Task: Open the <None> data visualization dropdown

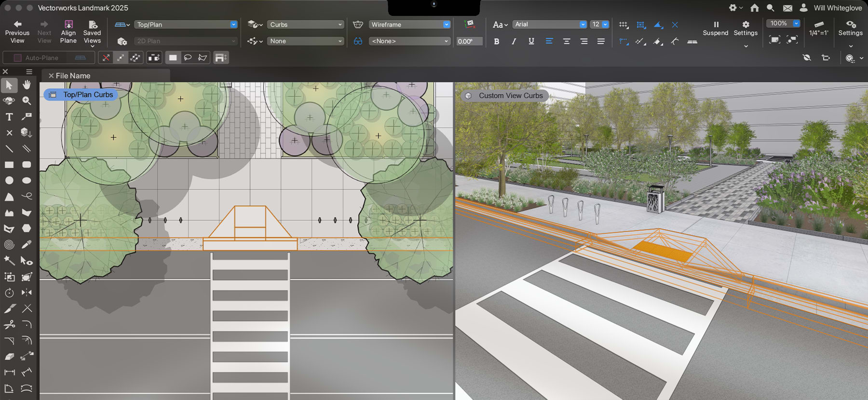Action: point(410,41)
